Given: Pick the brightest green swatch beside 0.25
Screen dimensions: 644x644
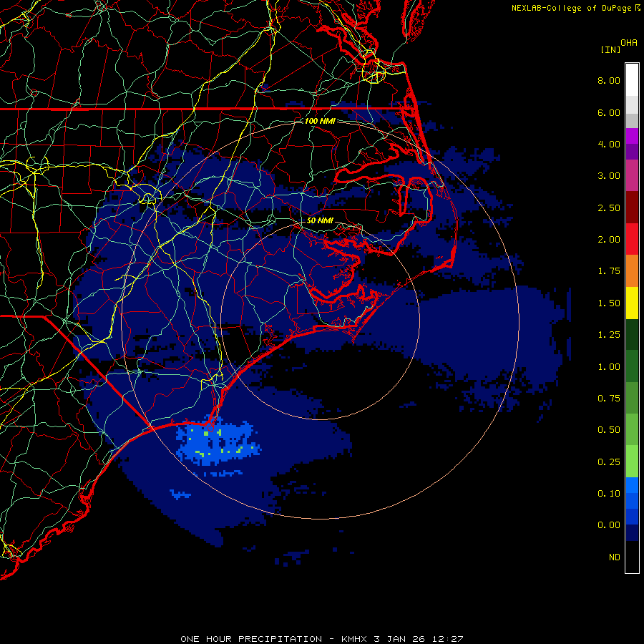Looking at the screenshot, I should [x=632, y=462].
